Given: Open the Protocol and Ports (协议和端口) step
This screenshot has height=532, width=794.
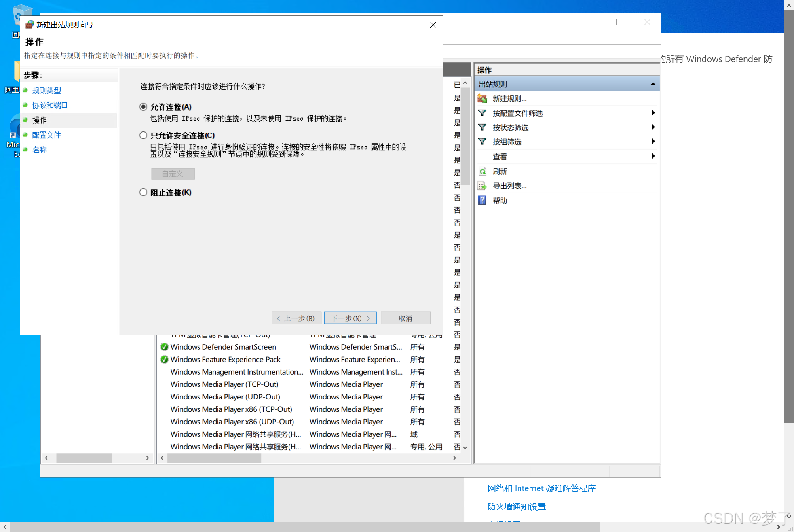Looking at the screenshot, I should coord(50,105).
